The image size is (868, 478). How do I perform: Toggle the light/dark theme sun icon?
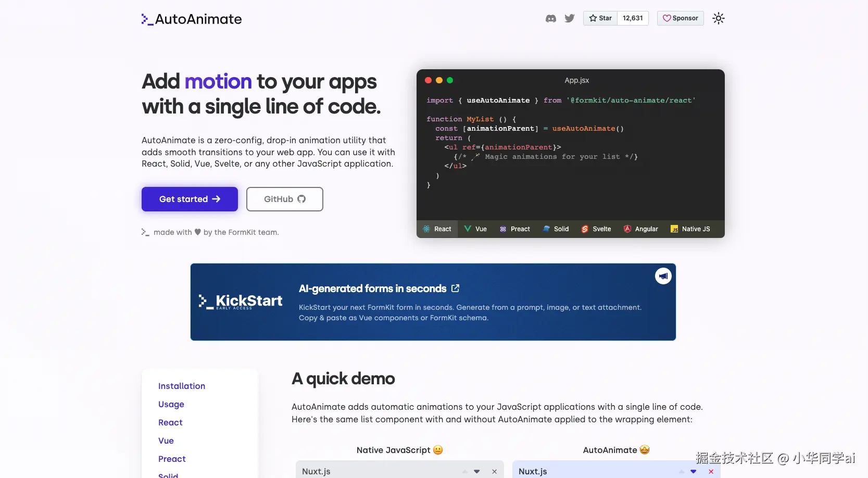(719, 18)
